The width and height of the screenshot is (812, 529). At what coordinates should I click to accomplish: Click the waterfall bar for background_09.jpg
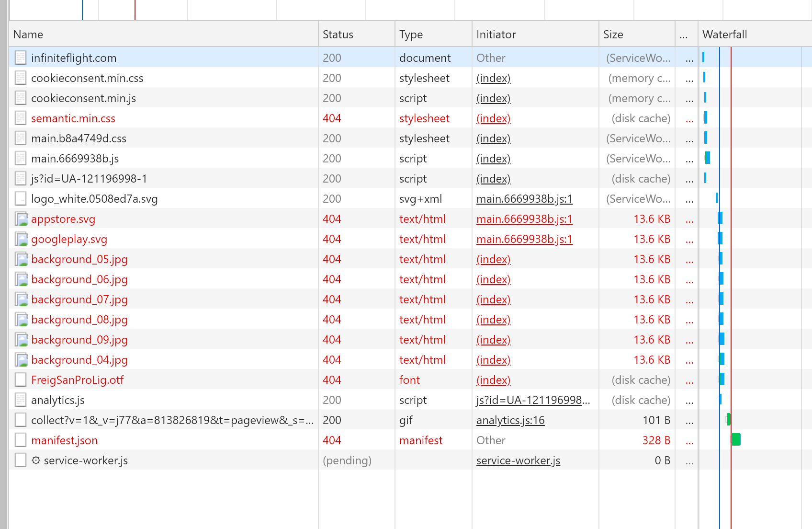coord(722,339)
